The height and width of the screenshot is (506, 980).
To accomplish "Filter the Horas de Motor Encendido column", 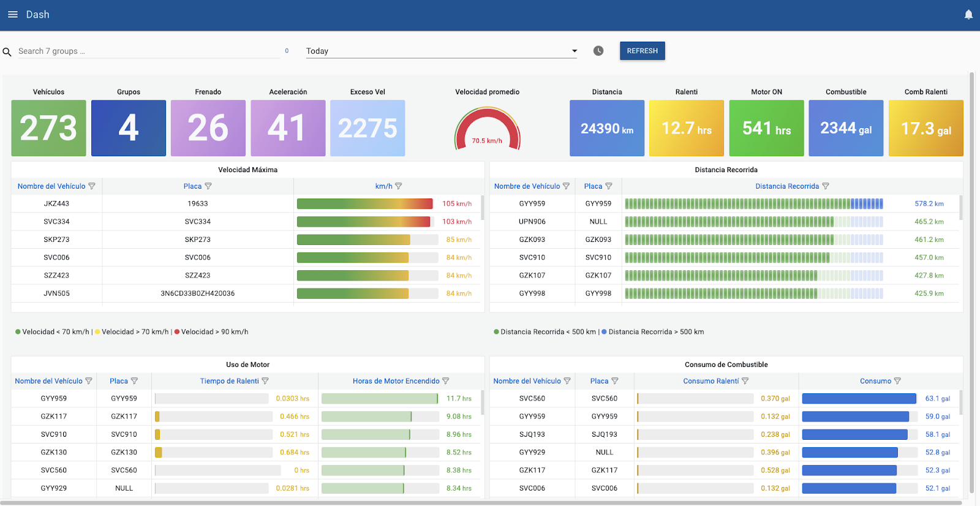I will pos(446,381).
